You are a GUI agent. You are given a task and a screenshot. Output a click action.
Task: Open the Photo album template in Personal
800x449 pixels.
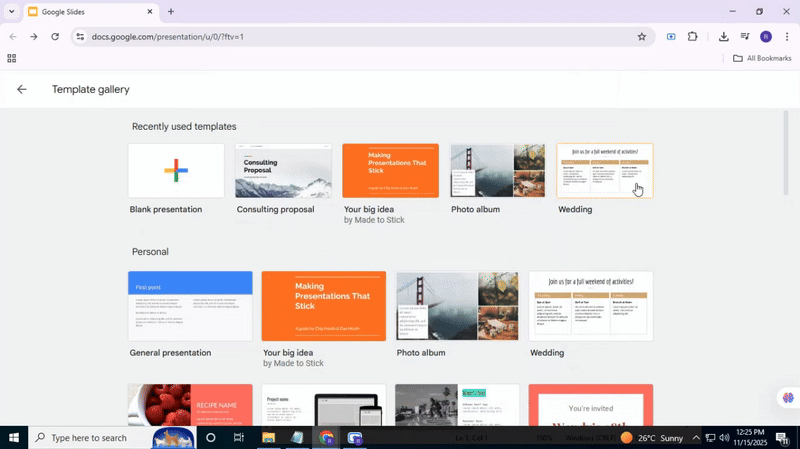click(457, 306)
